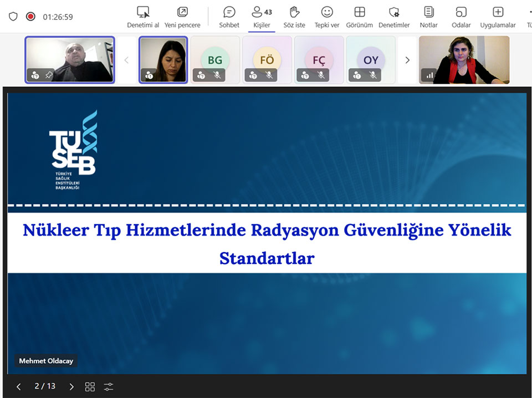Toggle the pin on first video tile
Screen dimensions: 532x398
tap(48, 75)
